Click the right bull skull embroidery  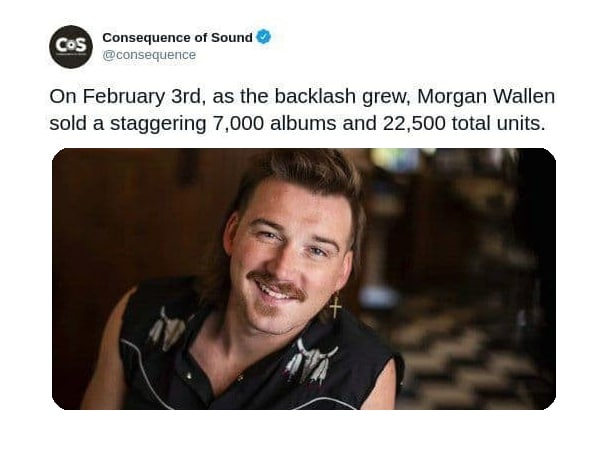pos(311,361)
